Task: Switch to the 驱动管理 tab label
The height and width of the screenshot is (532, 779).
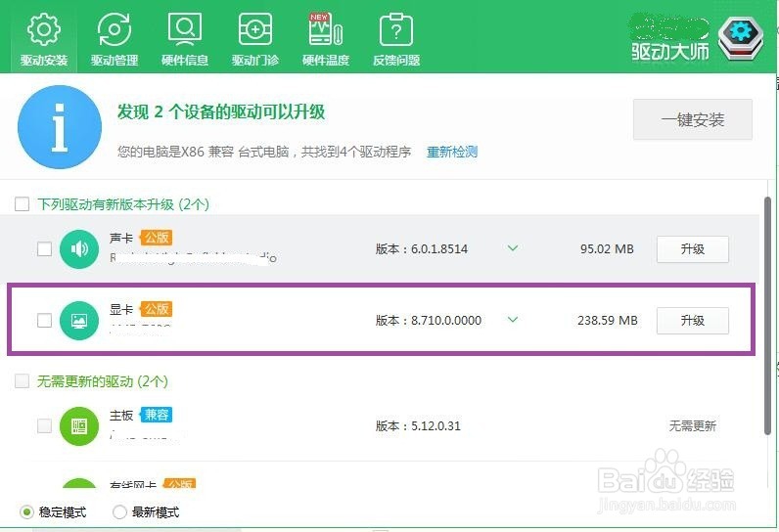Action: pos(115,61)
